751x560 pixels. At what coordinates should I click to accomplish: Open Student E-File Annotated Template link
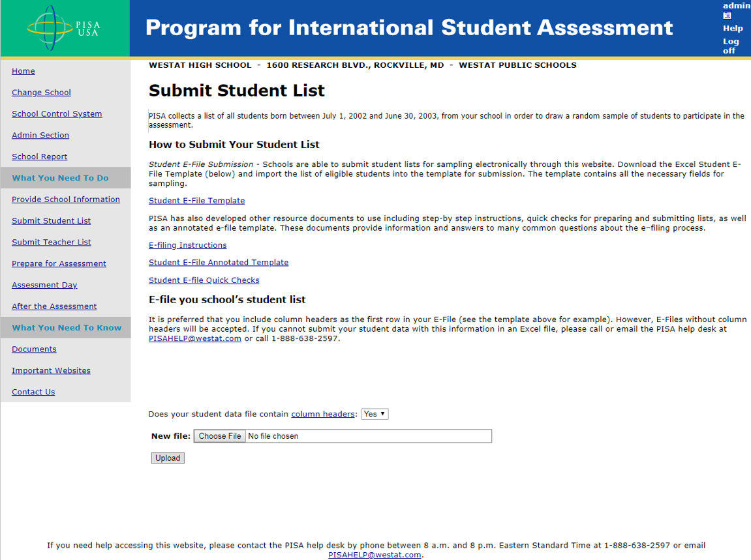pos(219,262)
